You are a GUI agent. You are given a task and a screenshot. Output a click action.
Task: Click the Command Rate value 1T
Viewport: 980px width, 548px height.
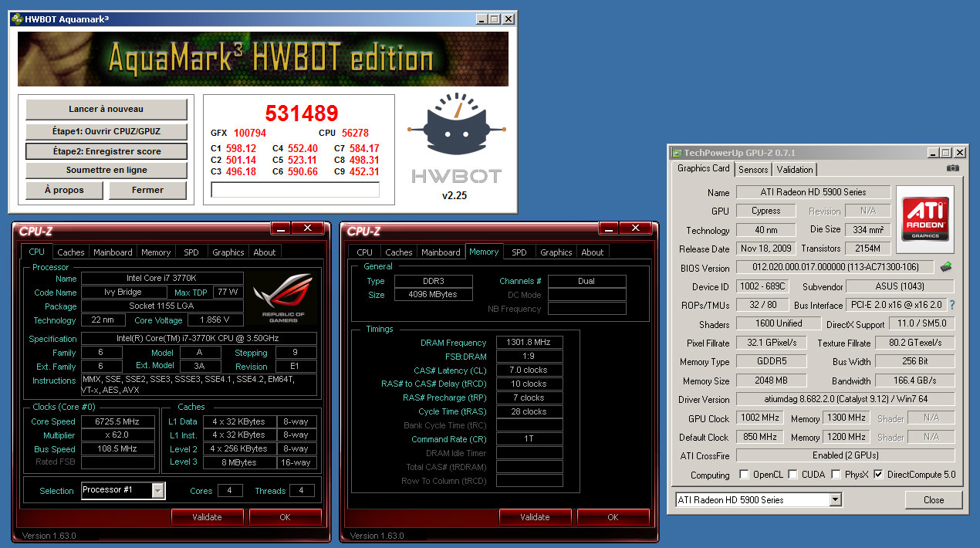[x=529, y=438]
